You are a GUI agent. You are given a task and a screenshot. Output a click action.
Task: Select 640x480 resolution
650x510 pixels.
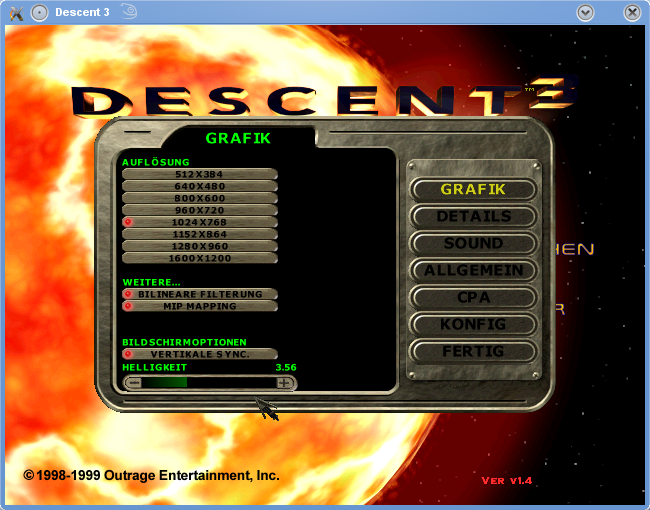click(200, 186)
